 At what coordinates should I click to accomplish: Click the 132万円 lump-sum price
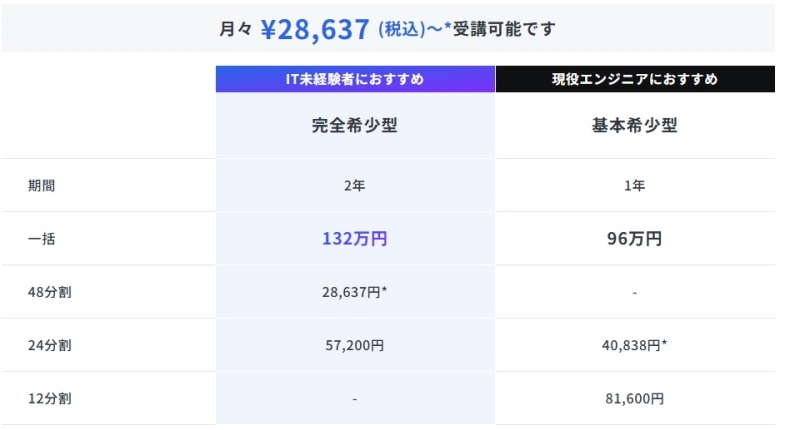click(x=355, y=239)
